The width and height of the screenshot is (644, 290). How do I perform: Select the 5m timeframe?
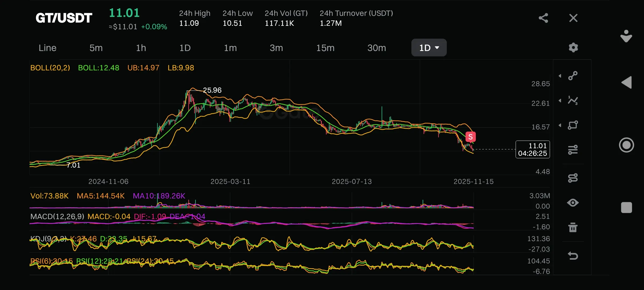pyautogui.click(x=96, y=48)
